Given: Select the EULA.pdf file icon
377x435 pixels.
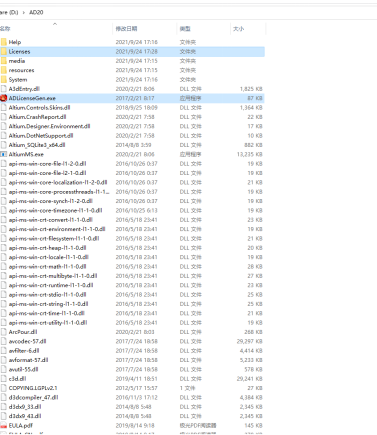Looking at the screenshot, I should tap(4, 425).
